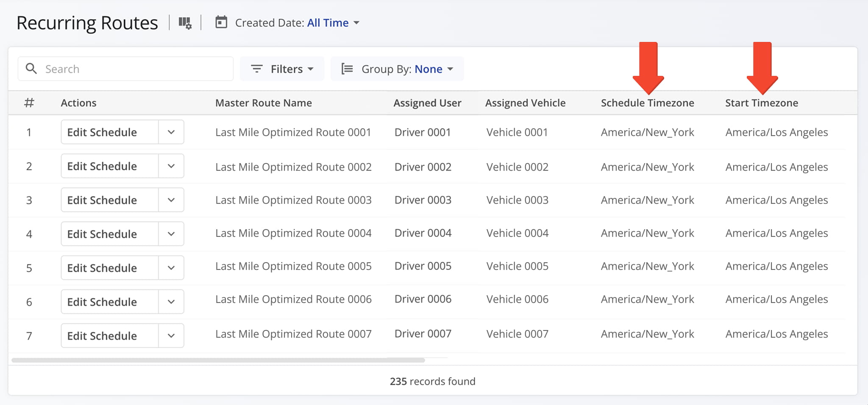The height and width of the screenshot is (405, 868).
Task: Click the search magnifier icon
Action: pyautogui.click(x=31, y=69)
